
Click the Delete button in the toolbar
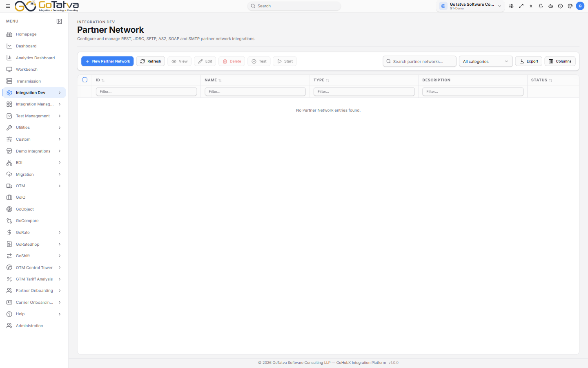(x=232, y=61)
